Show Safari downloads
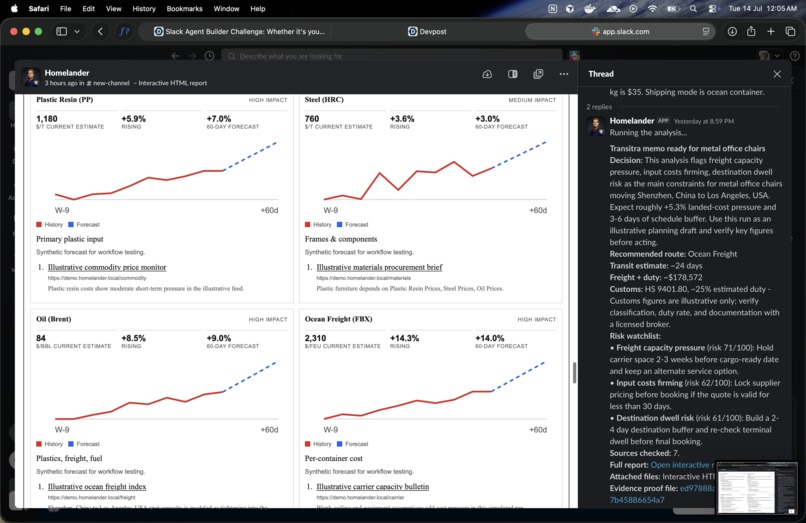The height and width of the screenshot is (523, 806). click(732, 31)
